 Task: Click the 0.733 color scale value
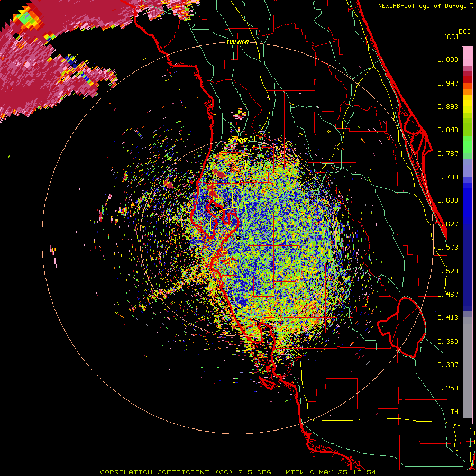[x=448, y=177]
